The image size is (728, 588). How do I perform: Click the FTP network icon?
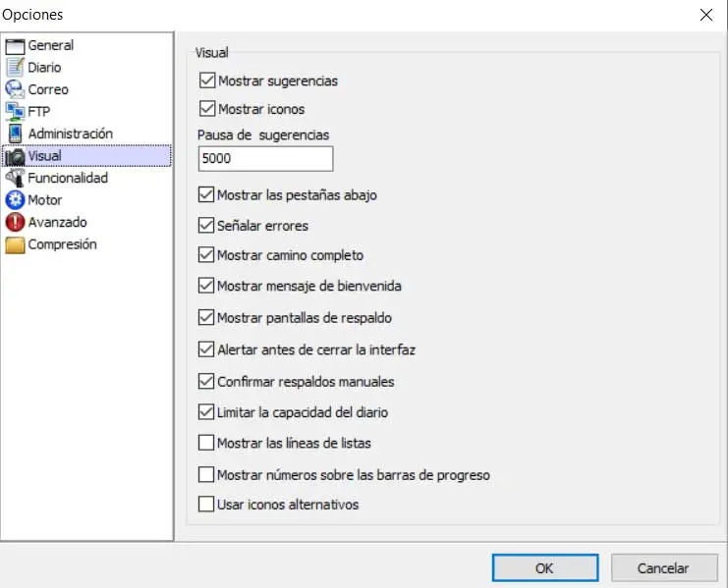tap(15, 111)
